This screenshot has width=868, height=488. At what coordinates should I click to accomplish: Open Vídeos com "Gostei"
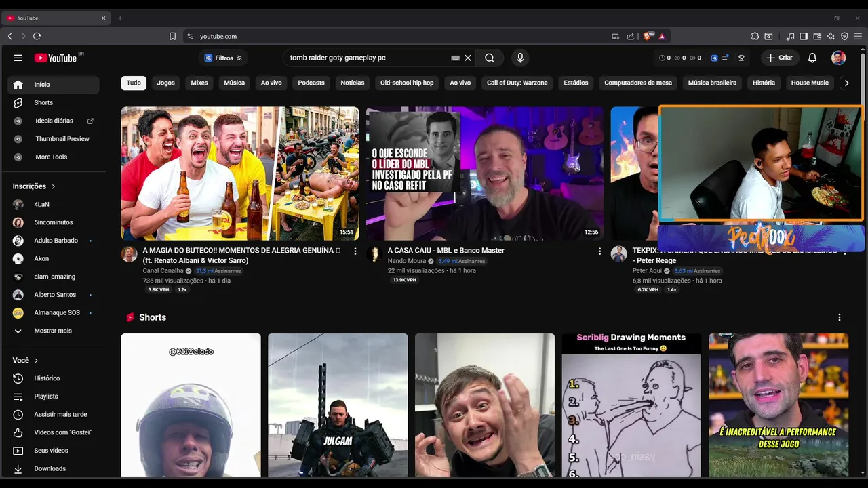tap(54, 432)
